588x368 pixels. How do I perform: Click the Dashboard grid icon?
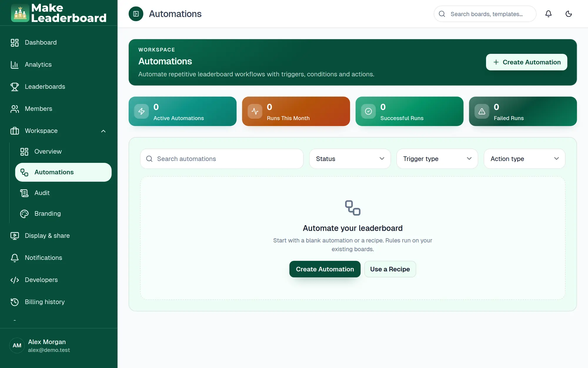click(x=15, y=43)
